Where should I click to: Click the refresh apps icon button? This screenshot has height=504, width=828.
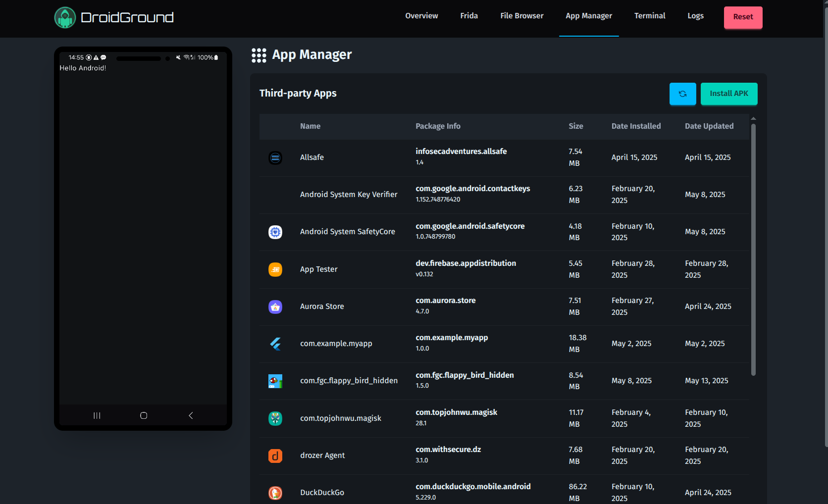click(x=682, y=94)
